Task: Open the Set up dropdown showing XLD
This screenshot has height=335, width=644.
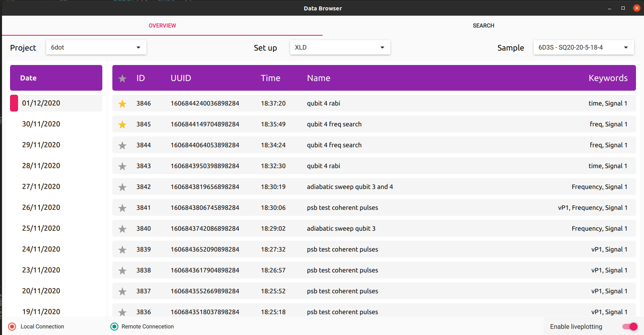Action: click(340, 47)
